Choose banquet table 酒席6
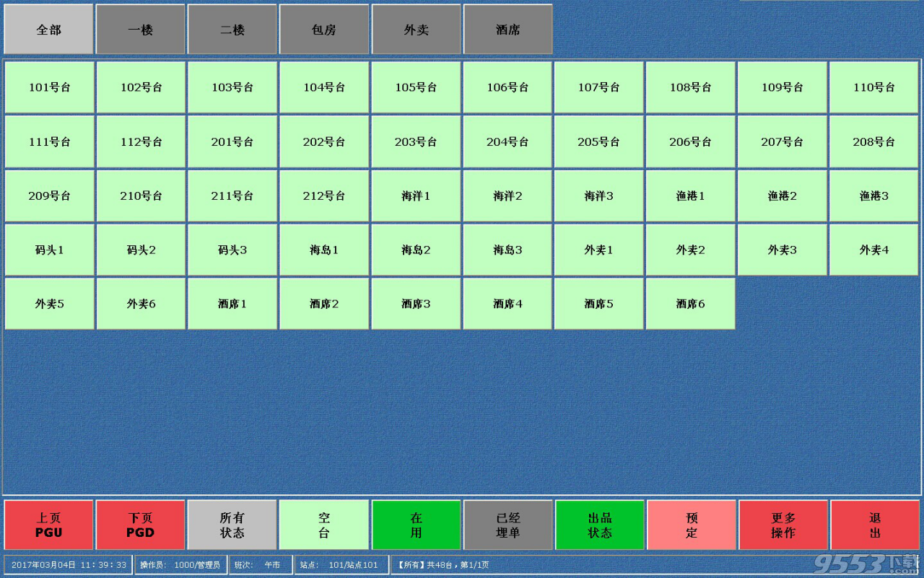 click(x=690, y=304)
